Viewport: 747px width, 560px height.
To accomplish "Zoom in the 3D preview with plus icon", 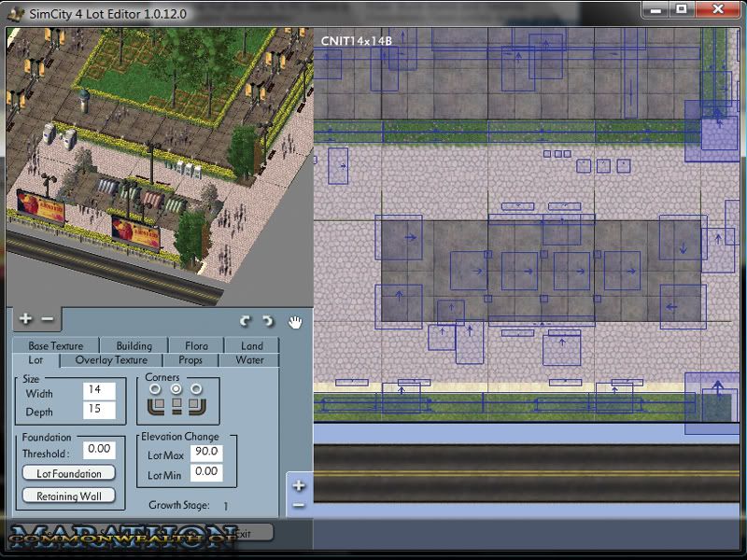I will 26,318.
